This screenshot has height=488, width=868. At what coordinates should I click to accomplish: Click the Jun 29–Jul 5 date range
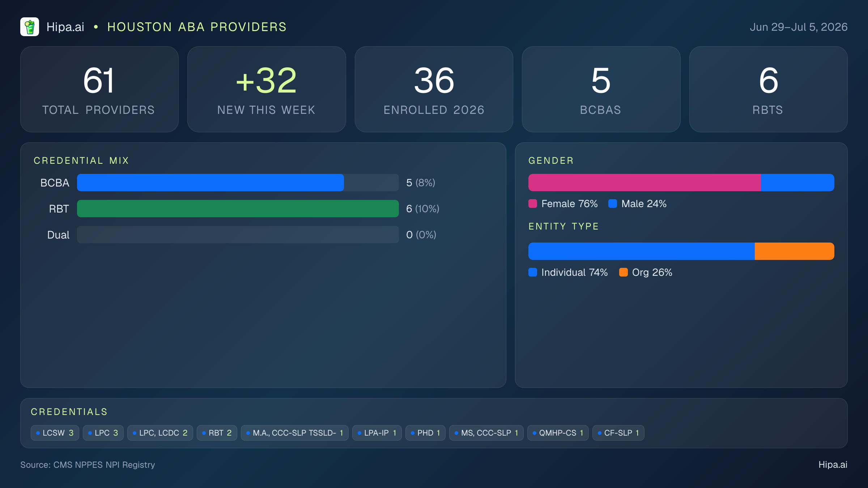pyautogui.click(x=799, y=27)
